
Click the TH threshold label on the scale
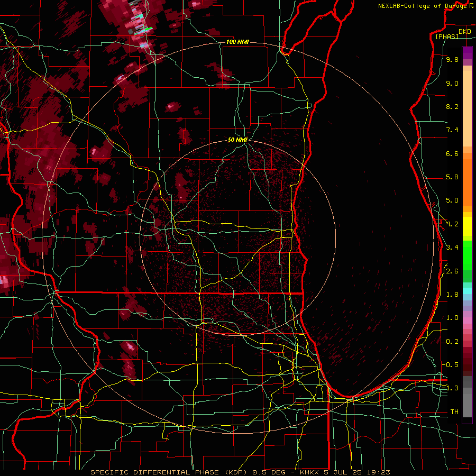(x=454, y=411)
